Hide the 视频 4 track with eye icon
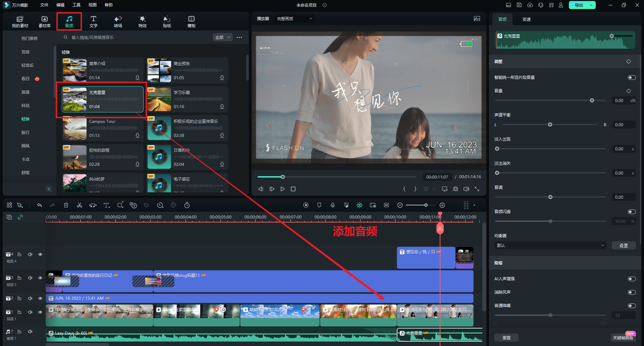644x346 pixels. click(40, 254)
